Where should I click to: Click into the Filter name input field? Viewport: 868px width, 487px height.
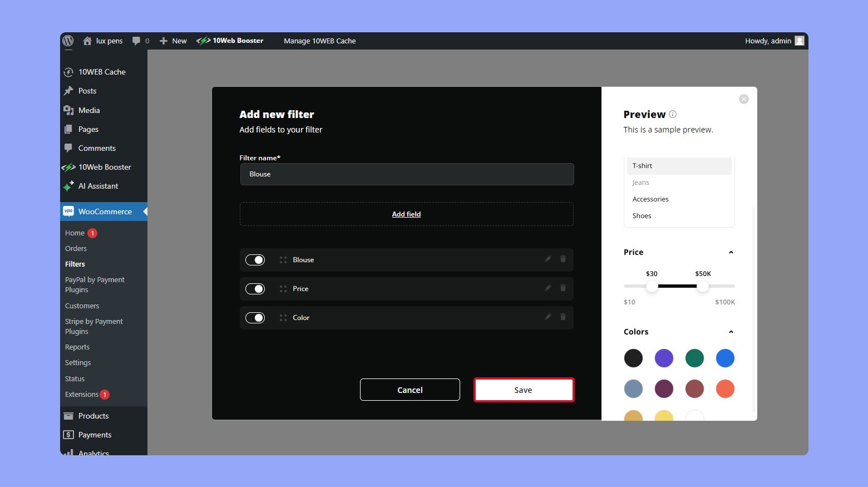tap(407, 174)
